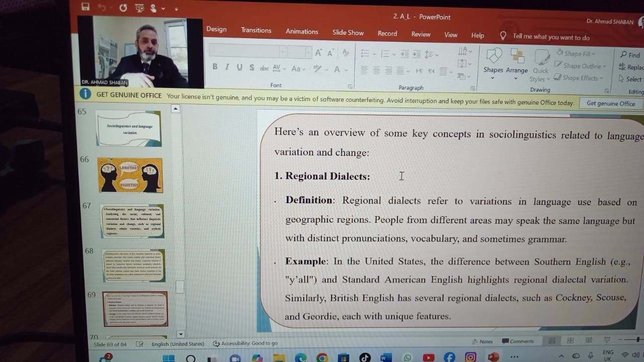The image size is (644, 362).
Task: Underline the selected text
Action: (239, 67)
